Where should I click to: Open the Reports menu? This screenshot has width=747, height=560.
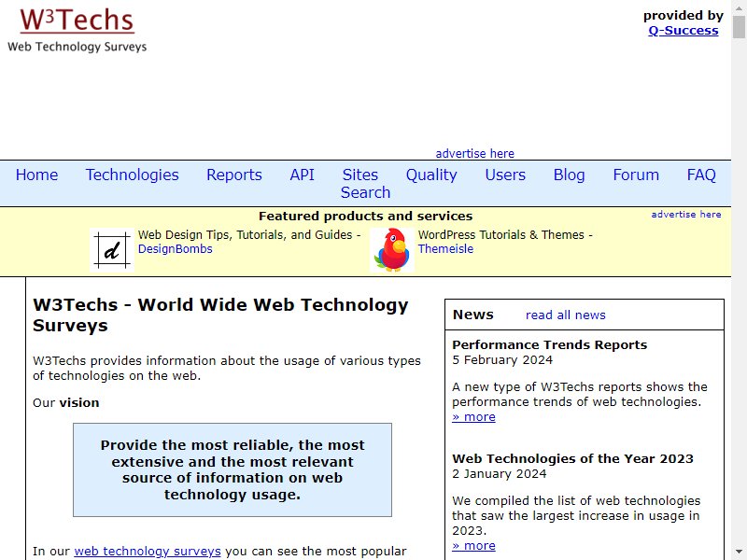(234, 175)
